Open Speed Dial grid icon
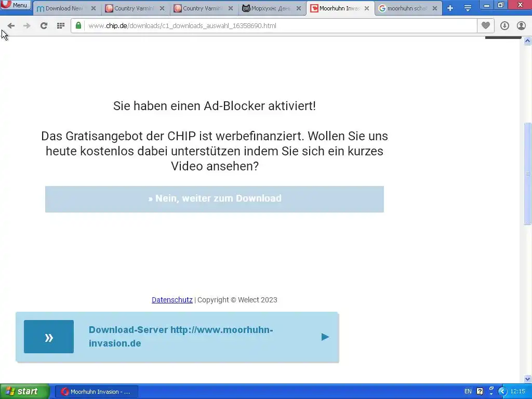The height and width of the screenshot is (399, 532). click(x=61, y=26)
